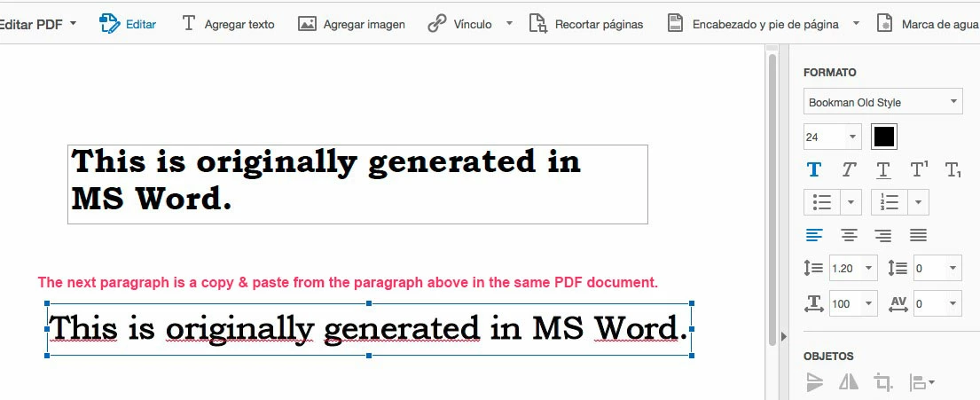
Task: Open Encabezado y pie de página
Action: pyautogui.click(x=754, y=24)
